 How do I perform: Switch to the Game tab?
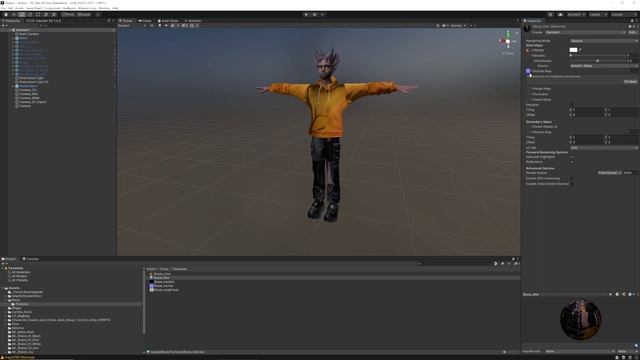[x=145, y=20]
